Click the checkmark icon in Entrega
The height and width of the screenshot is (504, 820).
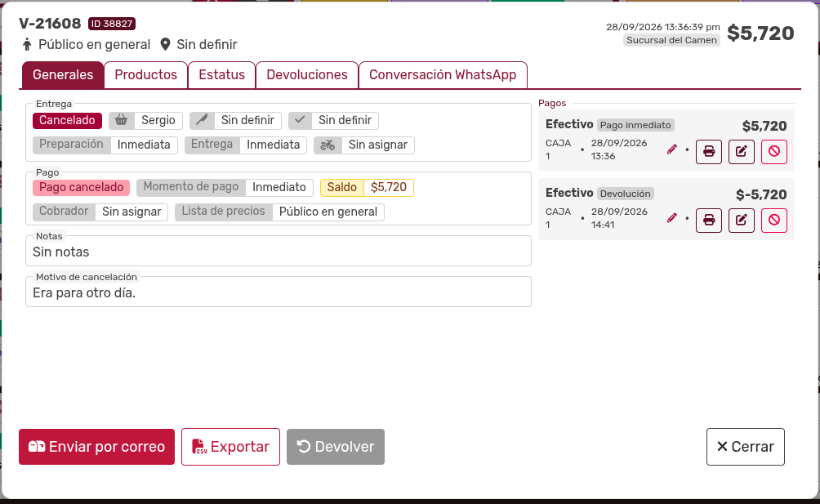(300, 120)
